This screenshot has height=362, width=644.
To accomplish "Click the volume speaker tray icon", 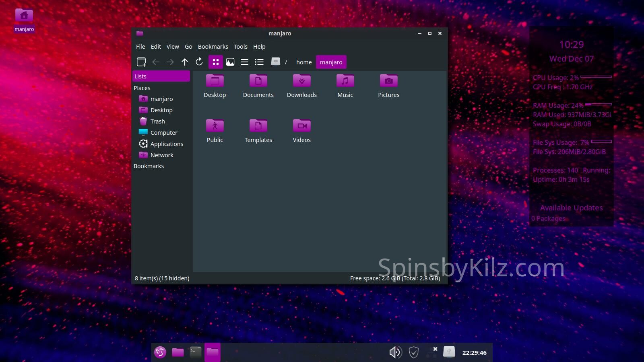I will pos(395,352).
